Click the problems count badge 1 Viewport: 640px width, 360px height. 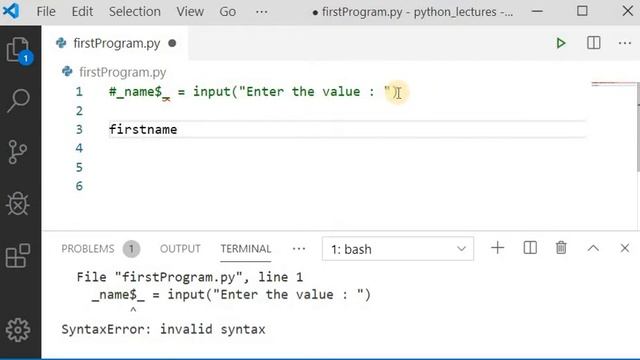point(131,249)
